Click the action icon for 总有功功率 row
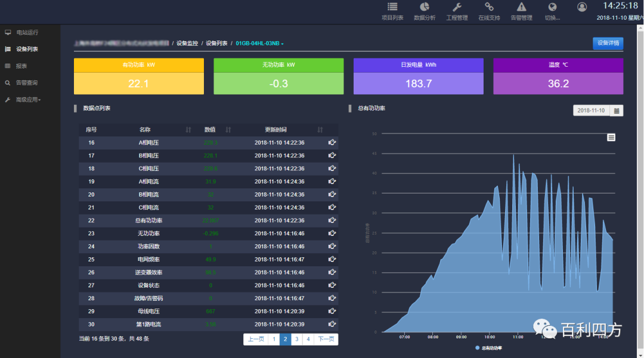Screen dimensions: 644x358 coord(332,220)
